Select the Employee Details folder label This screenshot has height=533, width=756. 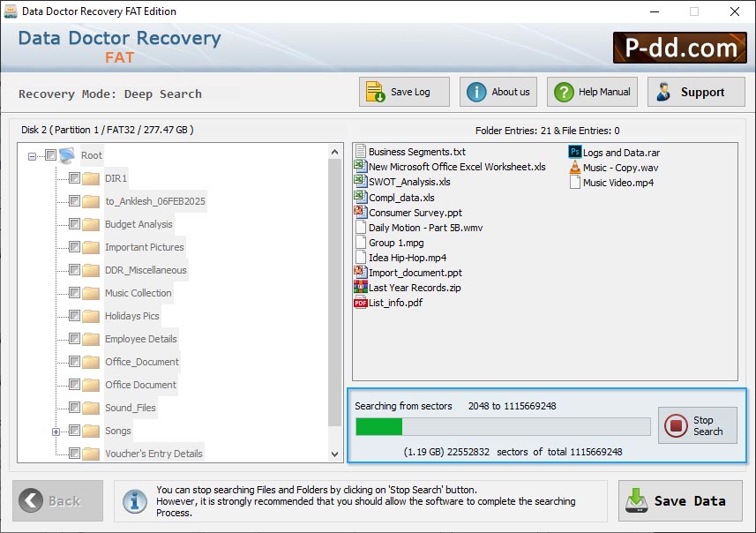click(141, 339)
